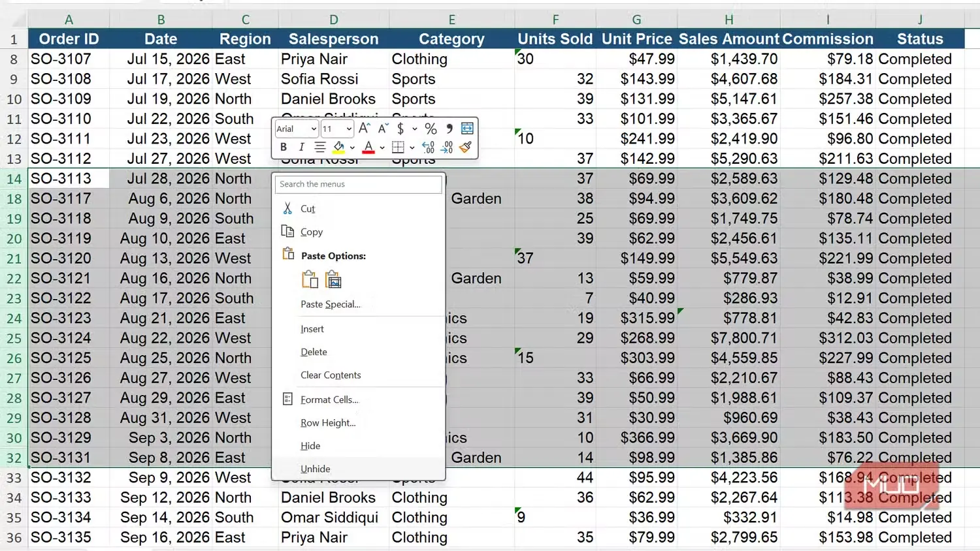Activate the Format Painter brush

[x=465, y=148]
